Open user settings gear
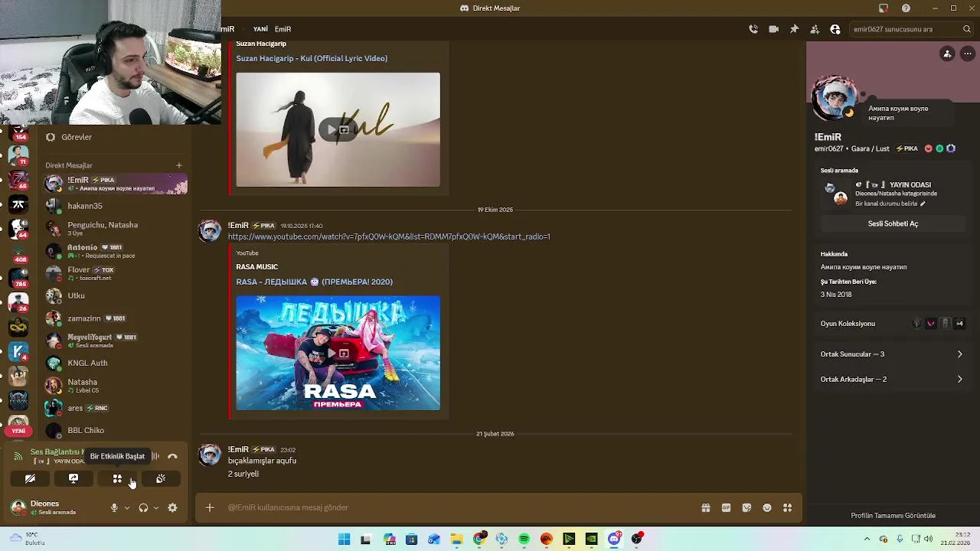 point(172,507)
